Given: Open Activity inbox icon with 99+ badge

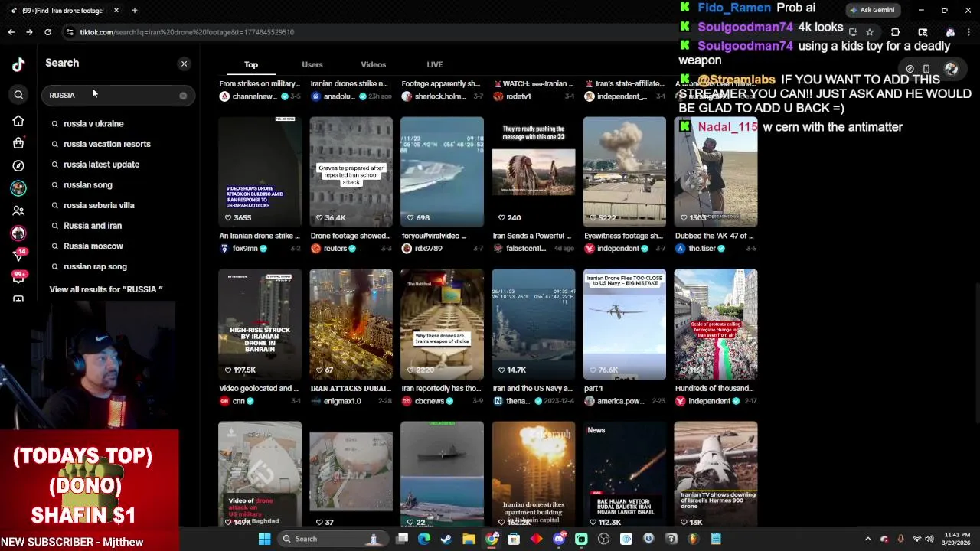Looking at the screenshot, I should pyautogui.click(x=18, y=276).
